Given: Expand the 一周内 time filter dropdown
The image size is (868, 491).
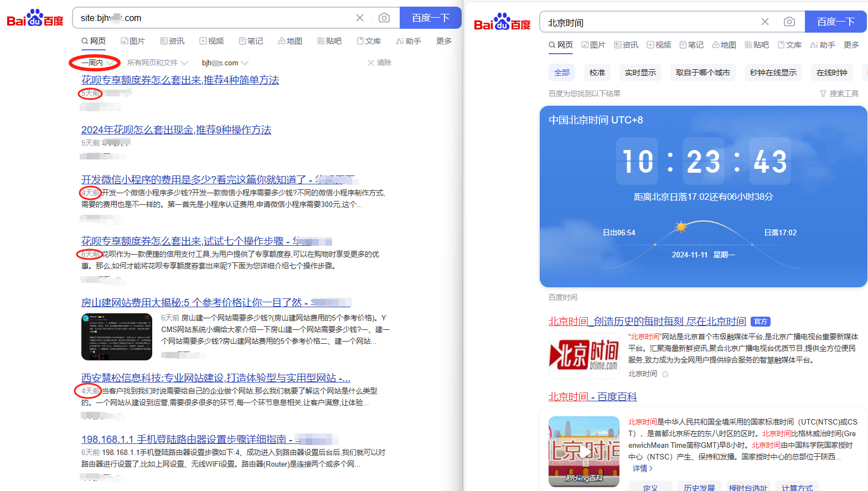Looking at the screenshot, I should [x=97, y=63].
